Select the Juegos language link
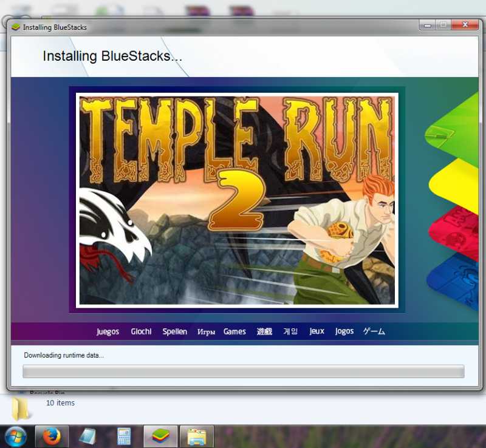This screenshot has width=486, height=448. [107, 331]
